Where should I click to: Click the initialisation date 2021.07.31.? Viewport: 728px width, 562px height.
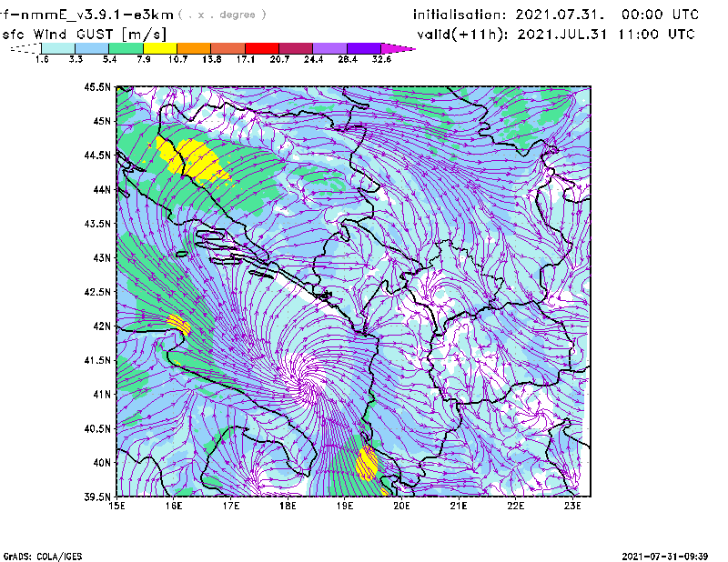point(561,15)
